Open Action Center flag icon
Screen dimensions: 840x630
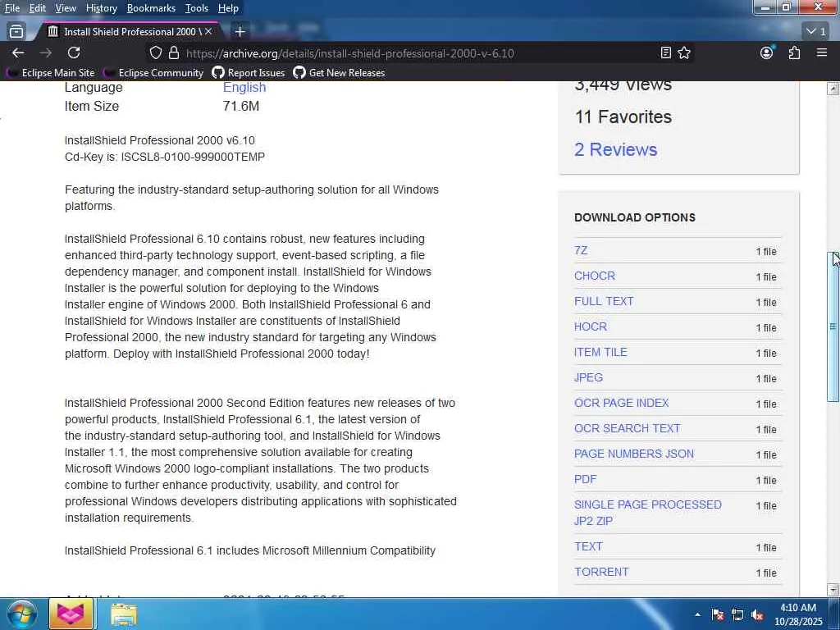click(x=718, y=615)
